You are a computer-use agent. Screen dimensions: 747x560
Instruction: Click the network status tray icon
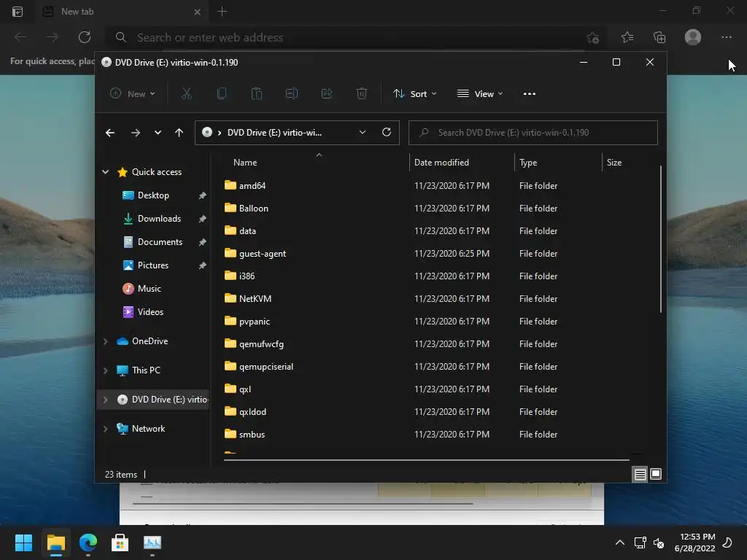pyautogui.click(x=640, y=542)
